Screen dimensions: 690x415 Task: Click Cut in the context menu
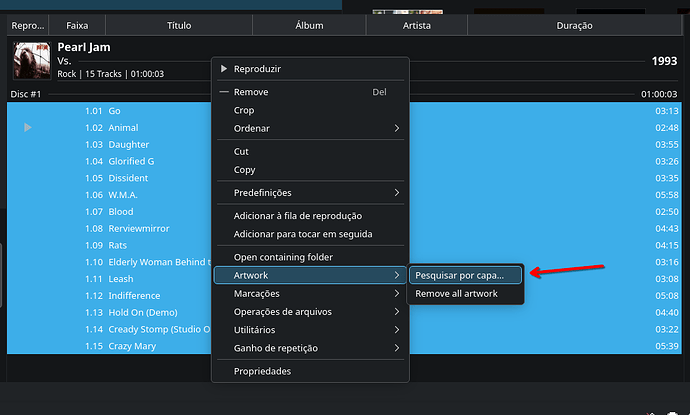pyautogui.click(x=241, y=152)
